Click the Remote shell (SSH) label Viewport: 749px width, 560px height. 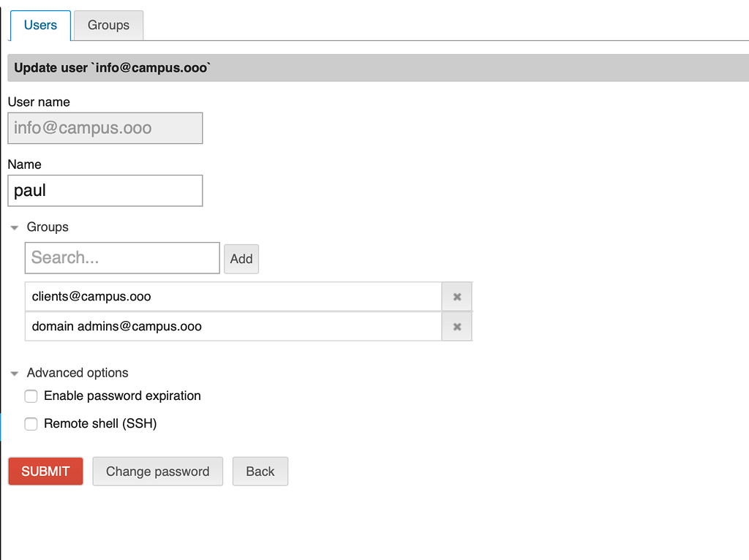(100, 423)
